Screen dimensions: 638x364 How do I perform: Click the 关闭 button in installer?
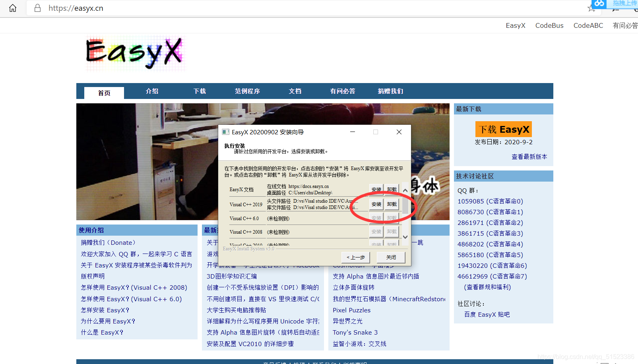(x=391, y=258)
